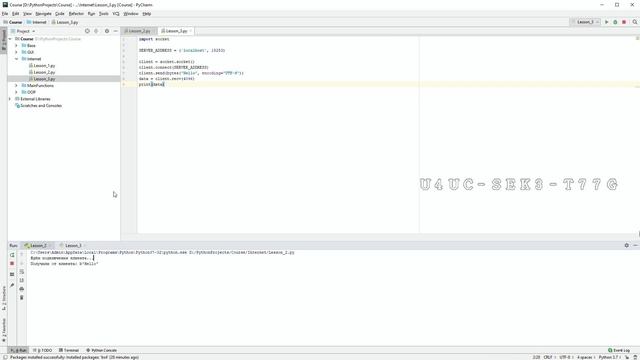Open Search Everywhere magnifier icon
The height and width of the screenshot is (360, 640).
click(x=635, y=22)
